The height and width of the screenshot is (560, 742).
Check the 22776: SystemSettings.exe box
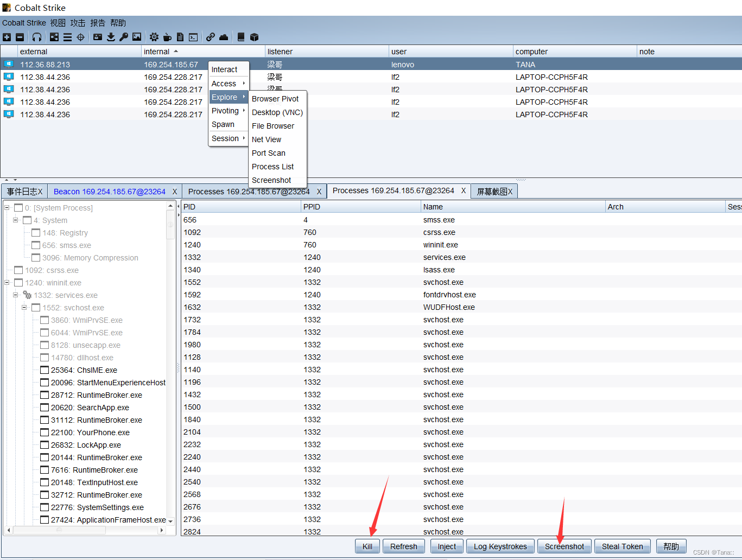(x=45, y=507)
